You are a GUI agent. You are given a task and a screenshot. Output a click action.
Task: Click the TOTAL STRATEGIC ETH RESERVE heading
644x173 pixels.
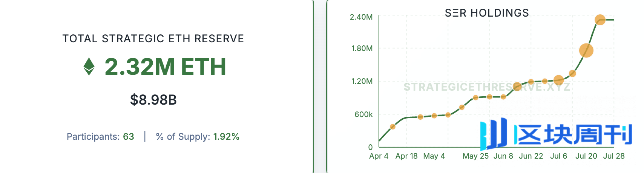[153, 39]
